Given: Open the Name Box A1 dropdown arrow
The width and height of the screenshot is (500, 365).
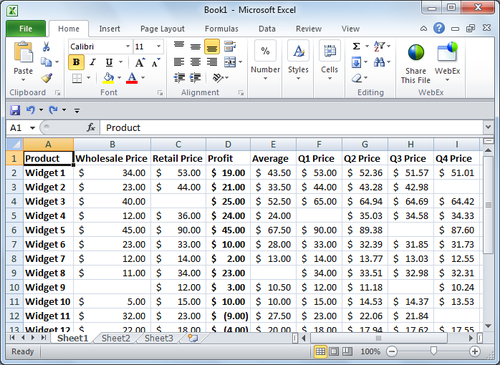Looking at the screenshot, I should pos(32,128).
